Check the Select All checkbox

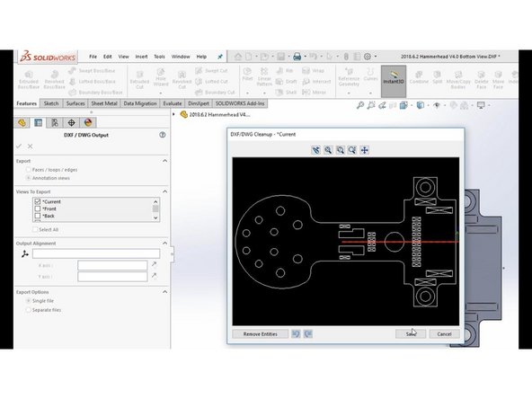click(35, 230)
